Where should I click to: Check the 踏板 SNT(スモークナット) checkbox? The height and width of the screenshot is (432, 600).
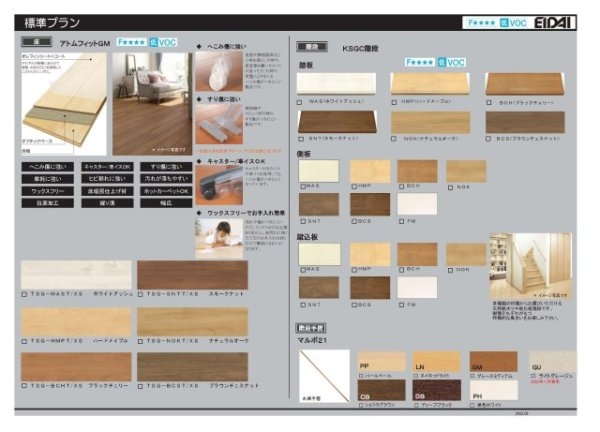[301, 139]
